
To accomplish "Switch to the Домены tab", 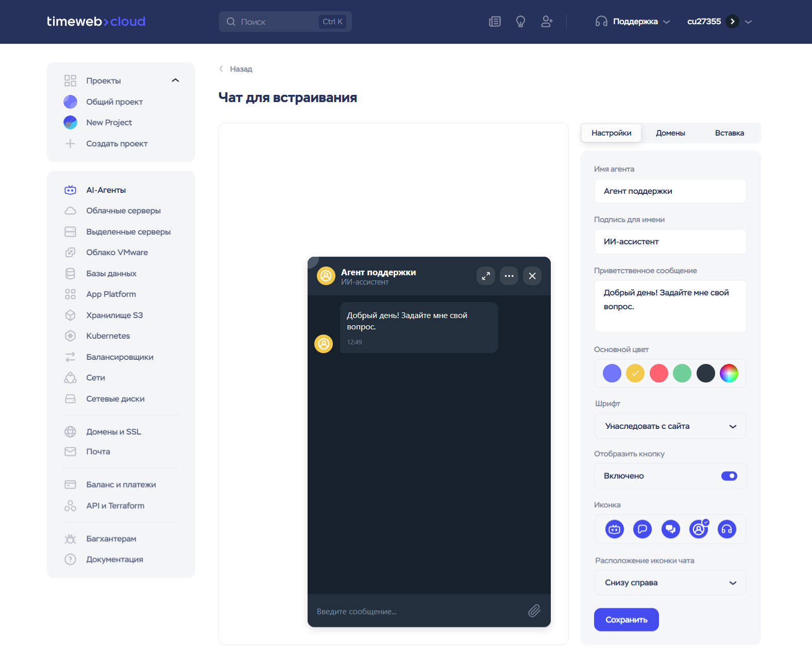I will pos(670,133).
